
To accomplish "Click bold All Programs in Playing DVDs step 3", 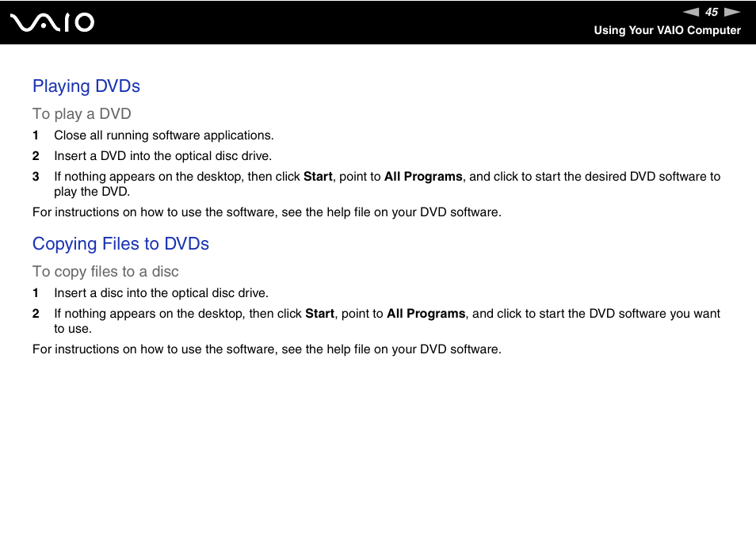I will (423, 177).
